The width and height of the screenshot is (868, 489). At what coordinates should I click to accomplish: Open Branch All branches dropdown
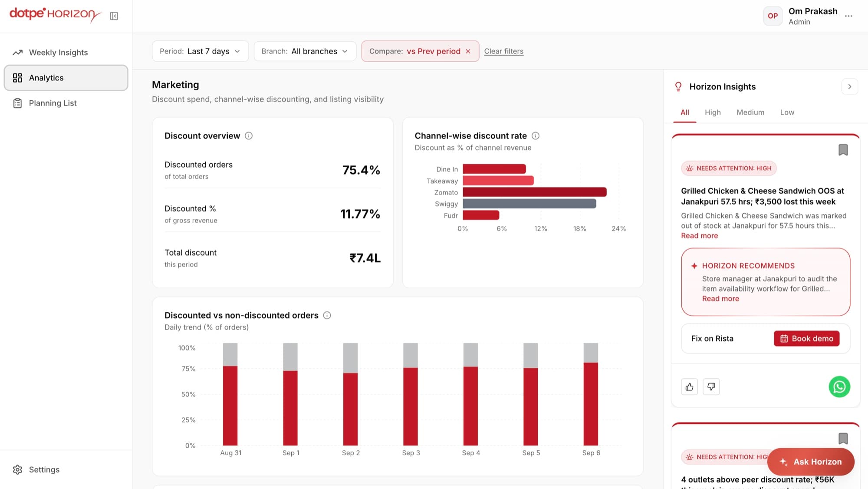click(x=305, y=51)
